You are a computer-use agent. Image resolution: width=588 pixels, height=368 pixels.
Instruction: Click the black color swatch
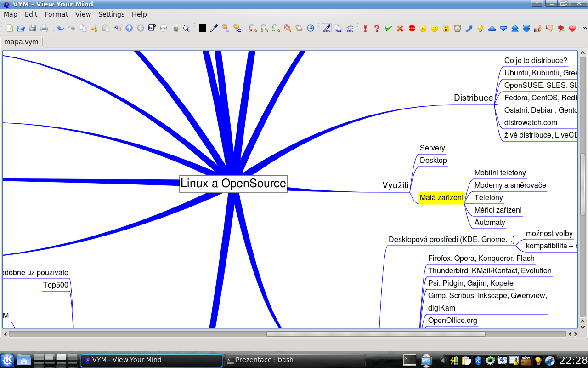[x=203, y=28]
